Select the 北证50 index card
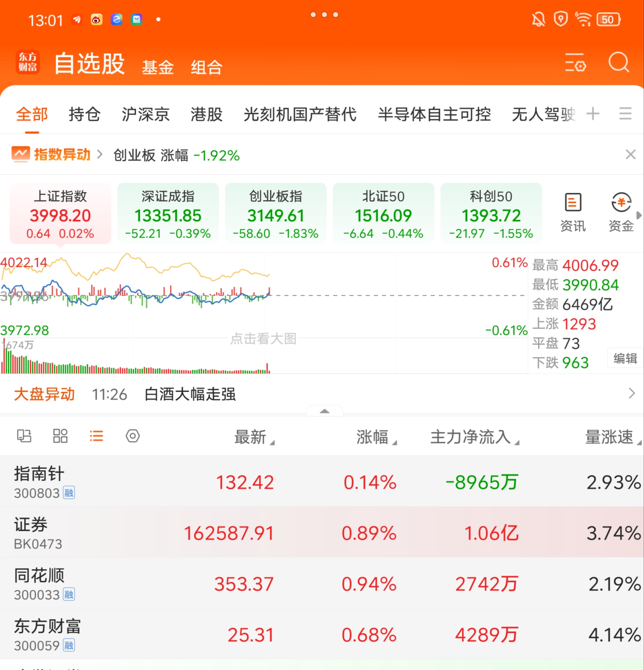Image resolution: width=644 pixels, height=670 pixels. (x=383, y=214)
